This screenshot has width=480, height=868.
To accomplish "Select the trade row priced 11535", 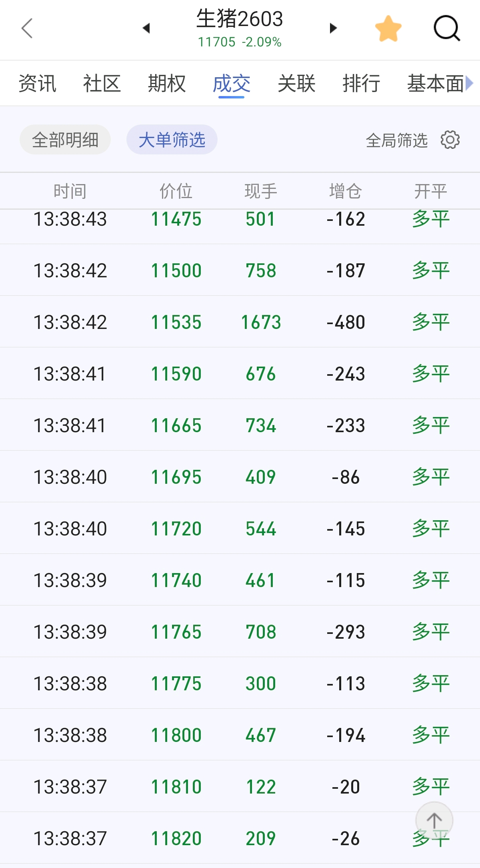I will (x=240, y=322).
